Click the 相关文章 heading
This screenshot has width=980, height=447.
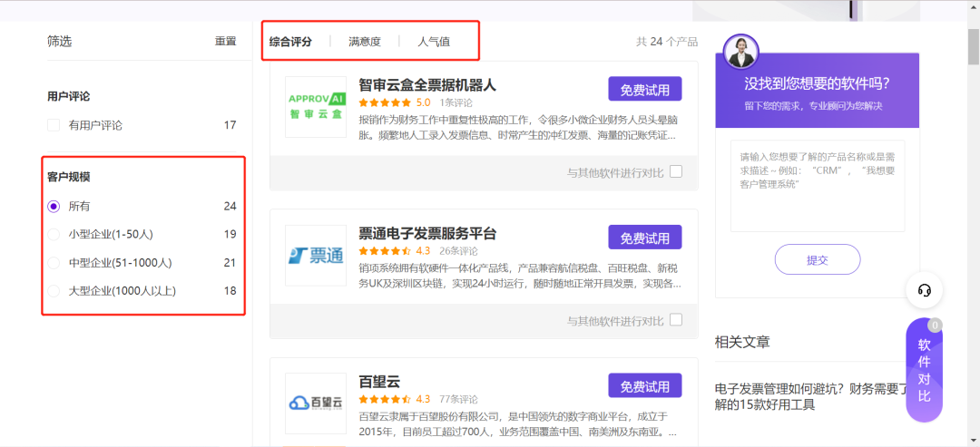click(x=742, y=342)
